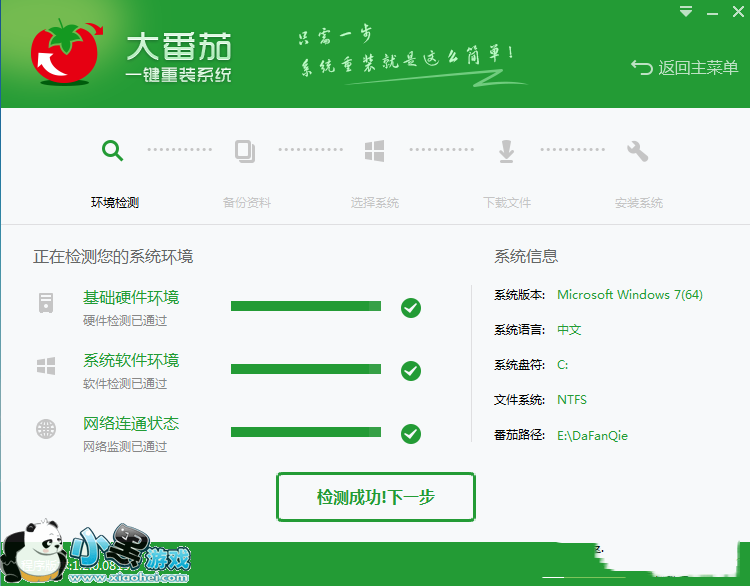Click the 正在检测您的系统环境 heading
Screen dimensions: 750x586
pyautogui.click(x=113, y=256)
